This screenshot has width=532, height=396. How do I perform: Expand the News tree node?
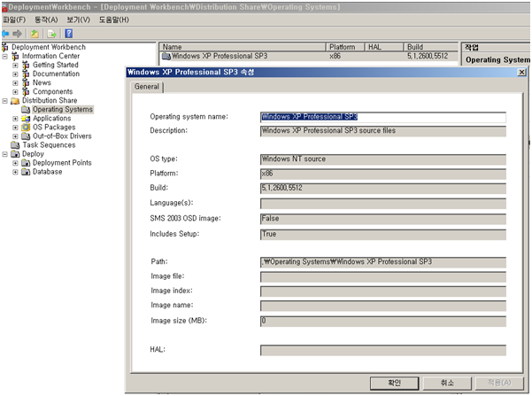tap(15, 83)
